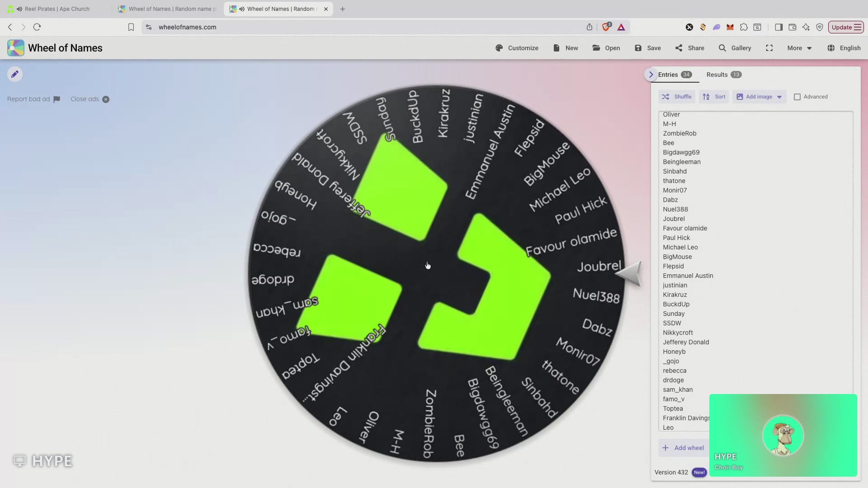Share the wheel
The height and width of the screenshot is (488, 868).
coord(690,48)
